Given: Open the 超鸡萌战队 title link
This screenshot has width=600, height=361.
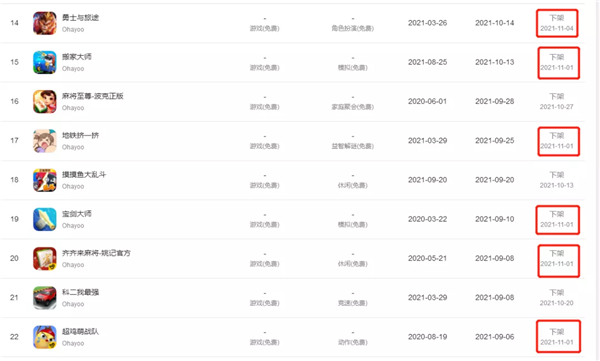Looking at the screenshot, I should click(x=80, y=332).
